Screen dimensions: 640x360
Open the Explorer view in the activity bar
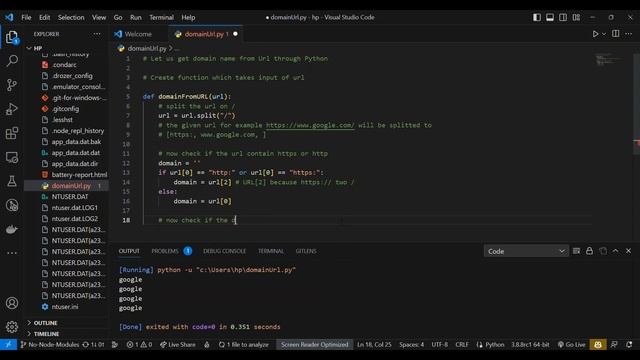pyautogui.click(x=12, y=37)
